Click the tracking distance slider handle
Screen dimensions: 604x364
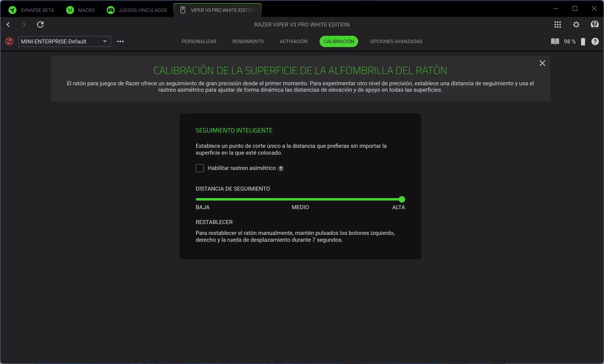pos(402,199)
